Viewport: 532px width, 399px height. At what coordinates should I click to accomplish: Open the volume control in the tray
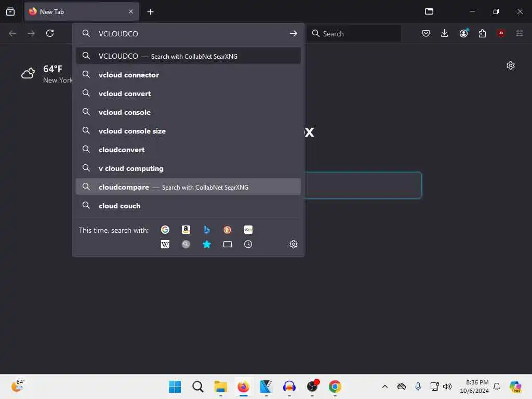click(447, 387)
